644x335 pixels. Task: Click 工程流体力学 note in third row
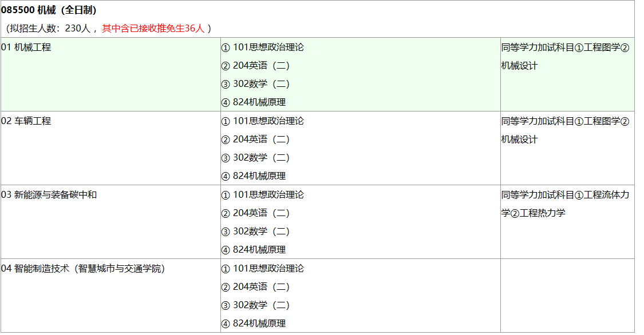click(601, 195)
